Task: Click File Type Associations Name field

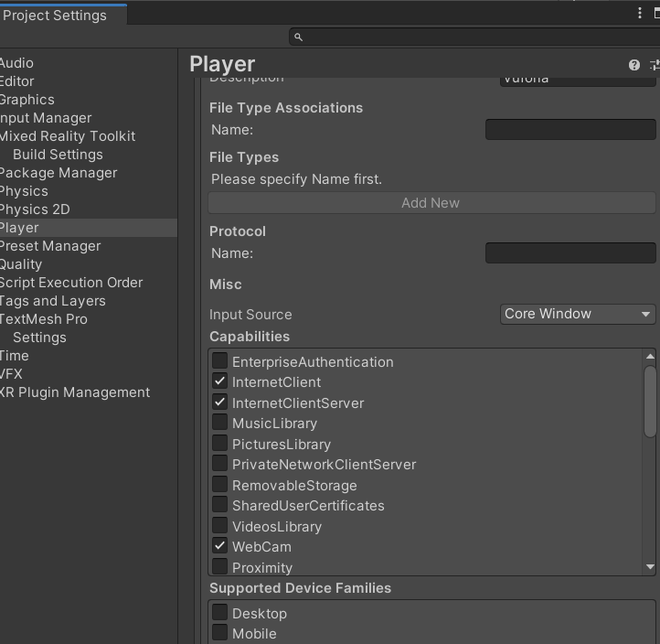Action: (570, 130)
